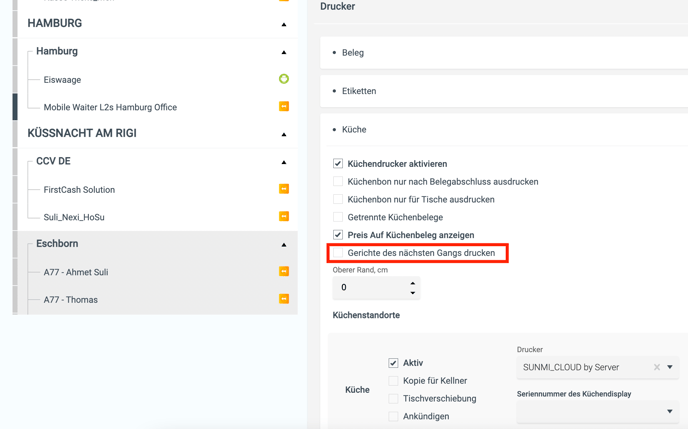Click the orange icon beside A77 - Thomas

[x=284, y=299]
